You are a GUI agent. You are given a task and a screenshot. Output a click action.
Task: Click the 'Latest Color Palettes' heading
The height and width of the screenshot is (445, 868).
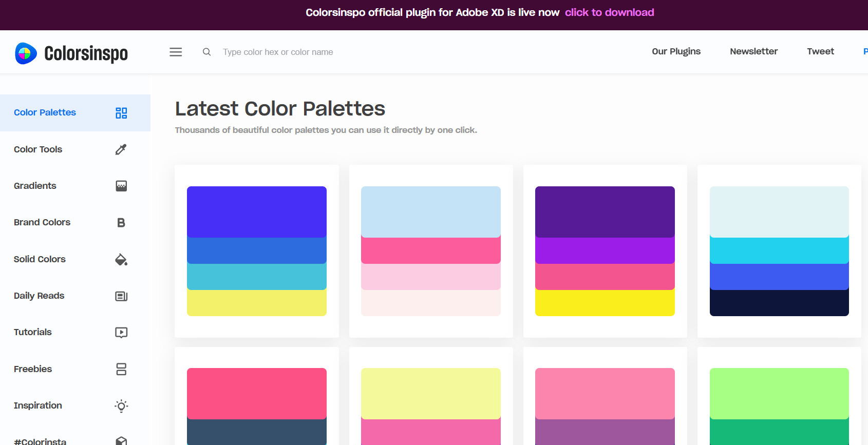[x=280, y=109]
